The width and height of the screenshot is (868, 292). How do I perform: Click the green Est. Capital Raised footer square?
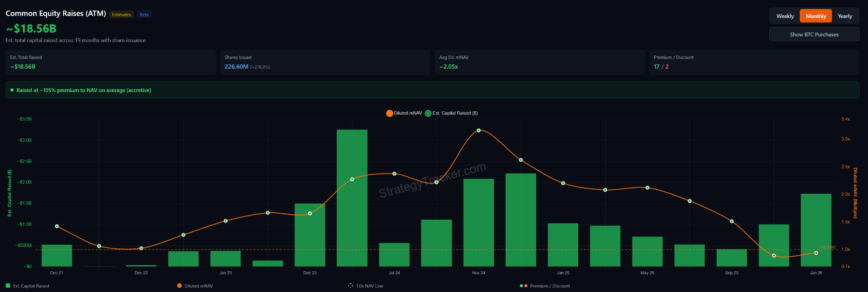(8, 286)
